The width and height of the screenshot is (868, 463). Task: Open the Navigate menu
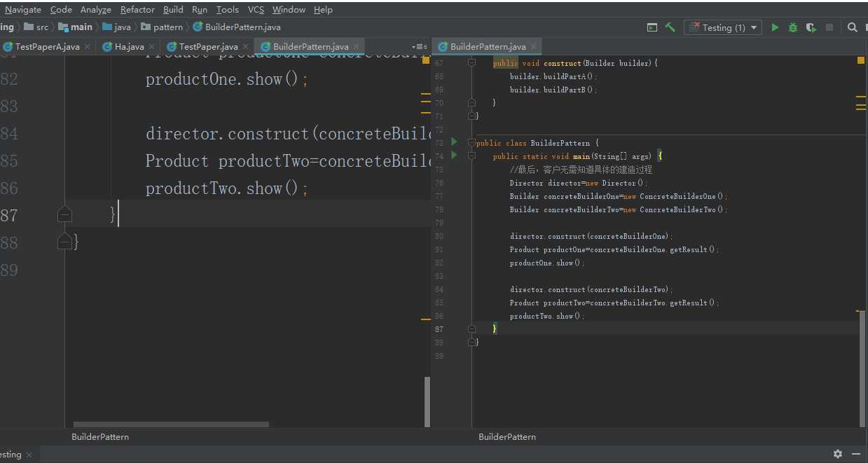(23, 10)
